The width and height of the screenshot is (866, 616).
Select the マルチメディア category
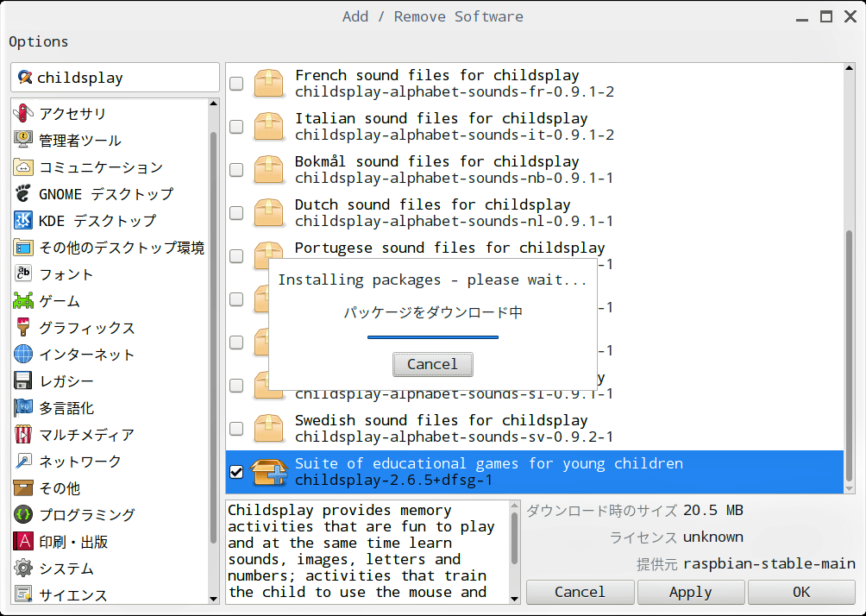click(x=110, y=434)
